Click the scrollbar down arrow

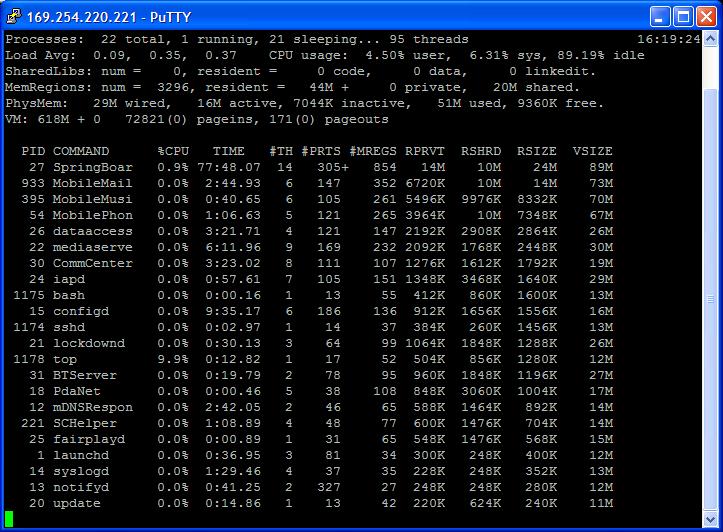point(710,520)
